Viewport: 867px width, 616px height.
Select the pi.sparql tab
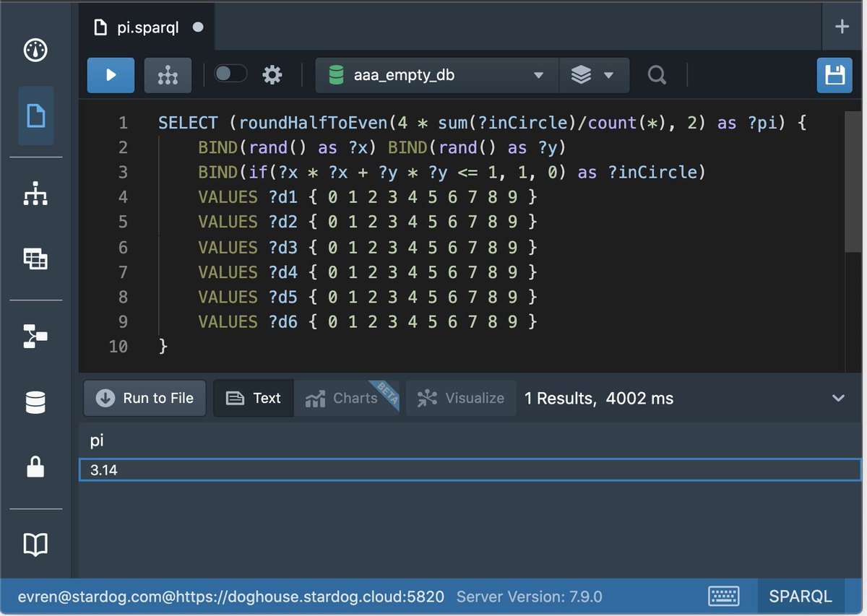pos(147,27)
